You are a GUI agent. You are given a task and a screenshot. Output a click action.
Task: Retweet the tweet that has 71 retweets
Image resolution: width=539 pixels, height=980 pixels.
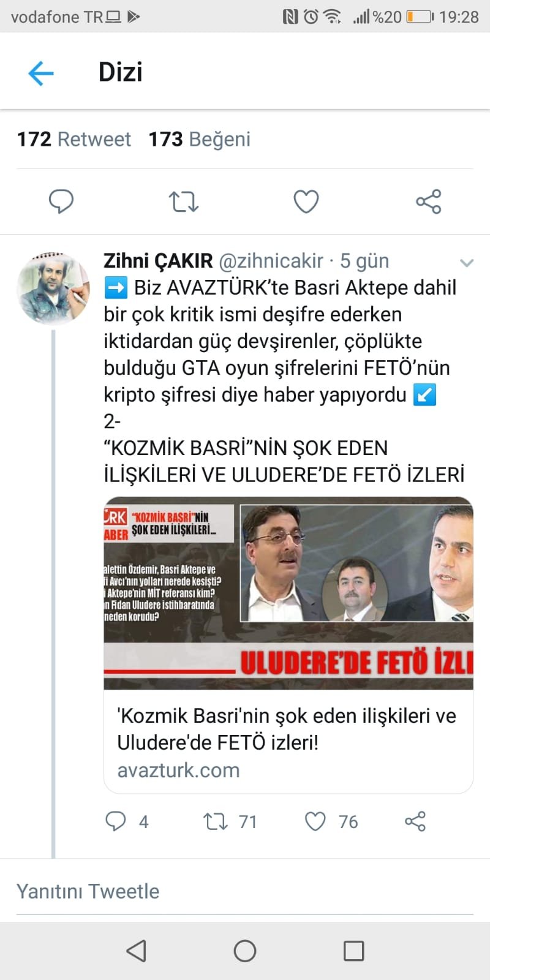pyautogui.click(x=215, y=821)
